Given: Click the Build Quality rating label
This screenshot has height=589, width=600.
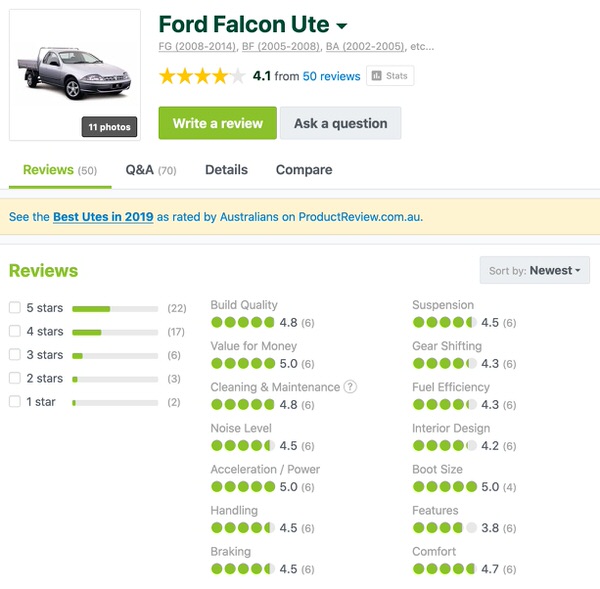Looking at the screenshot, I should pos(244,305).
